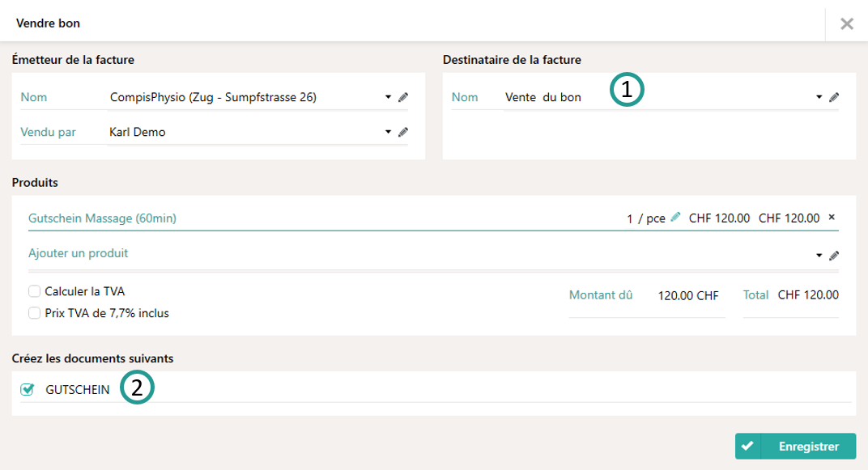Expand the Ajouter un produit dropdown arrow
Screen dimensions: 868x470
(819, 256)
